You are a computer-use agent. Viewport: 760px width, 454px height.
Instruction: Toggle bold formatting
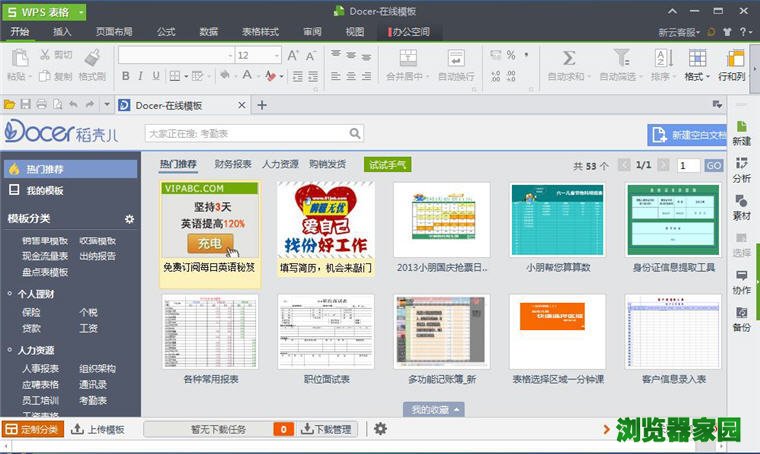126,76
